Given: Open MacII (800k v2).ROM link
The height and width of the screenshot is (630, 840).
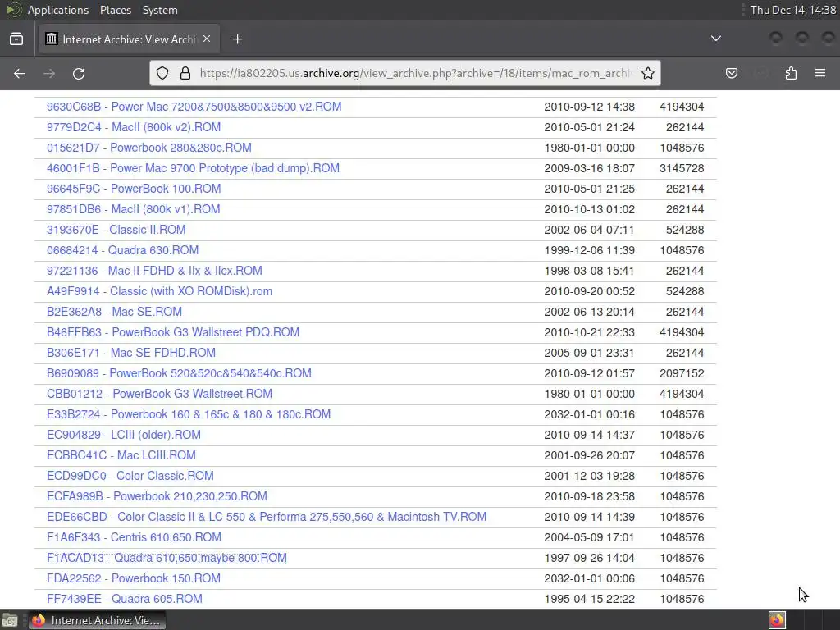Looking at the screenshot, I should coord(134,127).
